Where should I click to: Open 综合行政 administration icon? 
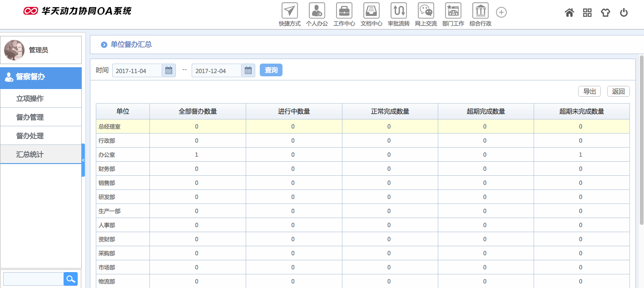(480, 10)
